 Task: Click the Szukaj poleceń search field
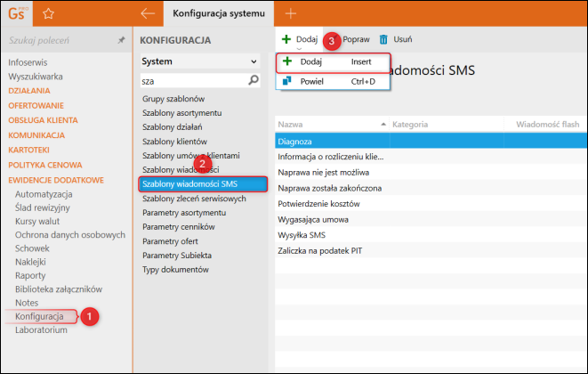click(x=58, y=41)
